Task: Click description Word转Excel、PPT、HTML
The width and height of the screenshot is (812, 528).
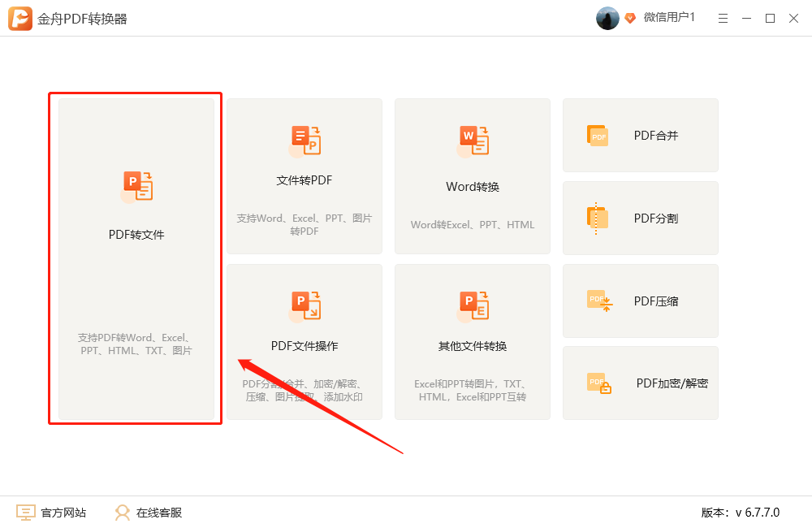Action: coord(473,225)
